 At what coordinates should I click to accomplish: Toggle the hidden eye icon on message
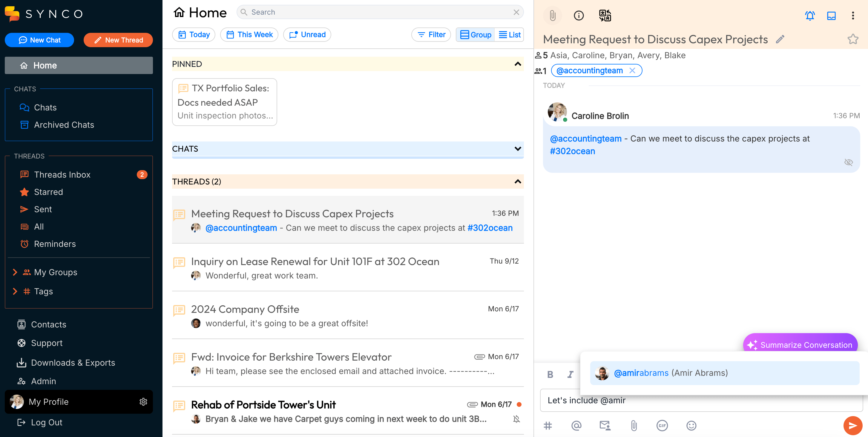[x=848, y=162]
